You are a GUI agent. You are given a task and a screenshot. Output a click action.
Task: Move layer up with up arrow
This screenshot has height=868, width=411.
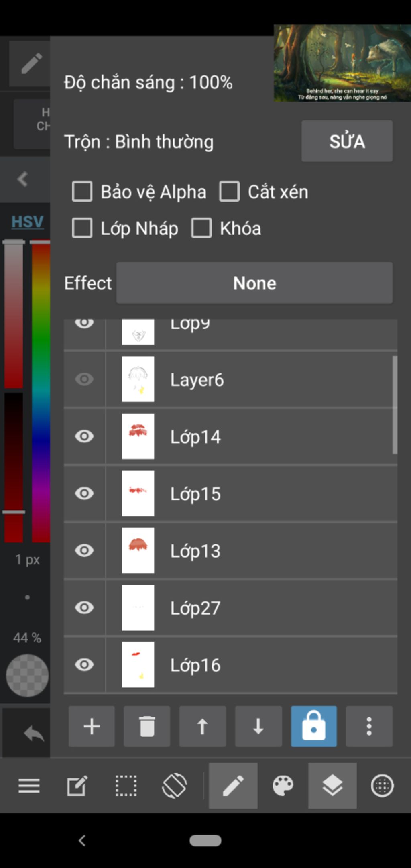pyautogui.click(x=202, y=726)
